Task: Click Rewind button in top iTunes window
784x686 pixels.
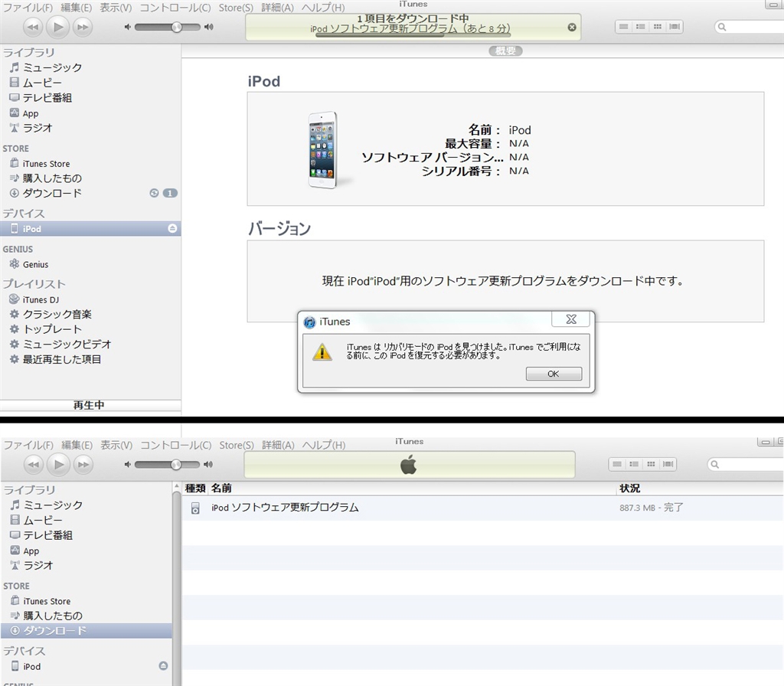Action: coord(33,27)
